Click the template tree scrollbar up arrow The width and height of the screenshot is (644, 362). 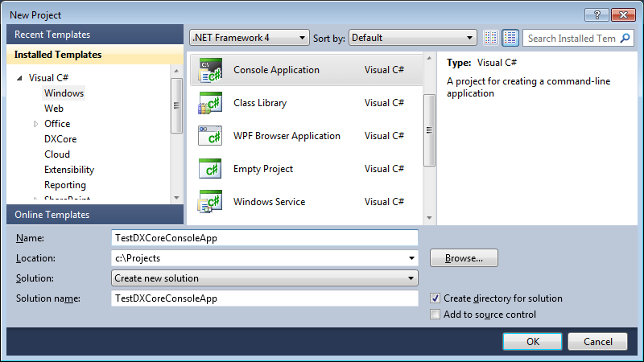click(176, 71)
